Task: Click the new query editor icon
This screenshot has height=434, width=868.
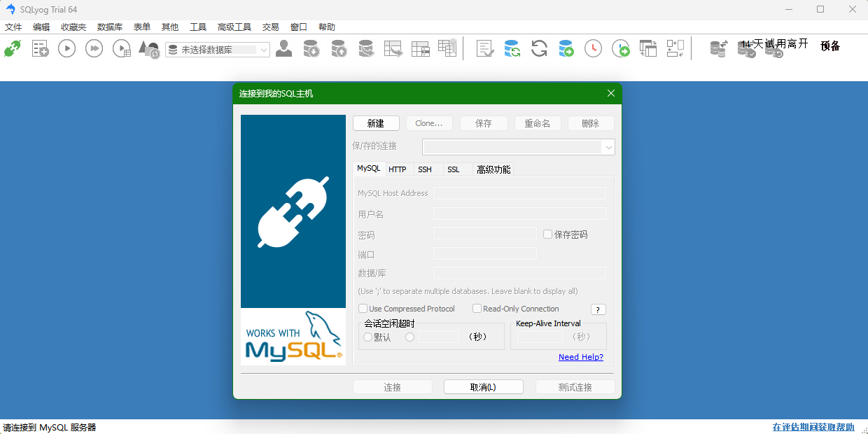Action: (x=41, y=48)
